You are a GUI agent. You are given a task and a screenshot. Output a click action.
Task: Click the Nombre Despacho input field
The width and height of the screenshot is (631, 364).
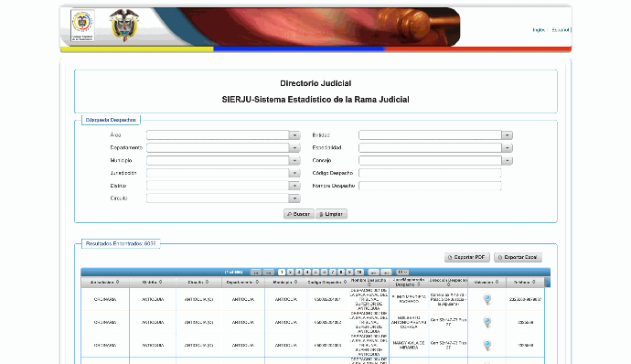430,186
